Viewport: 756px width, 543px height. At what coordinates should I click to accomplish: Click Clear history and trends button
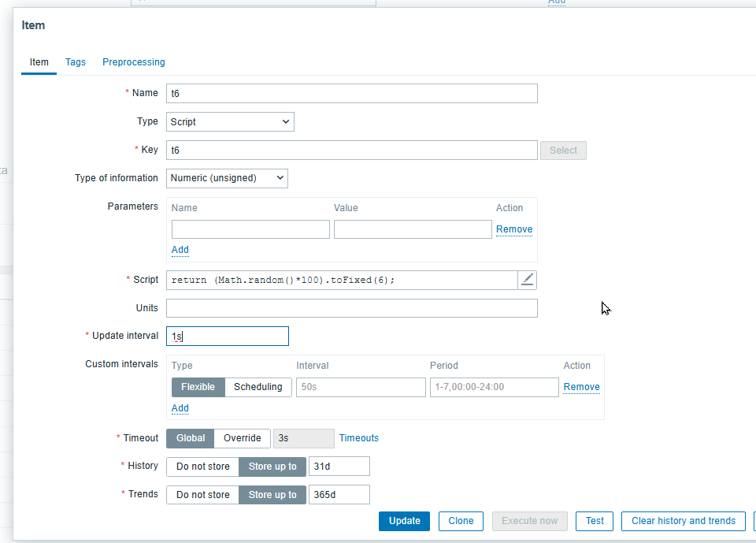click(x=683, y=521)
